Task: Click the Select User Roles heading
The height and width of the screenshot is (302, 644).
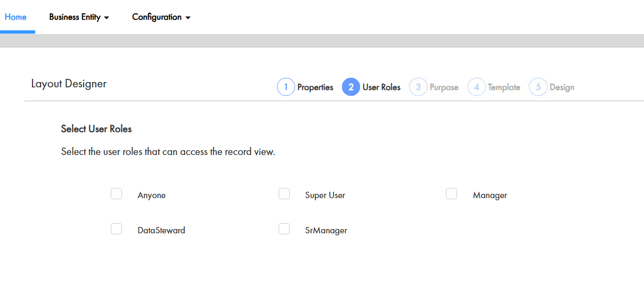Action: [x=96, y=129]
